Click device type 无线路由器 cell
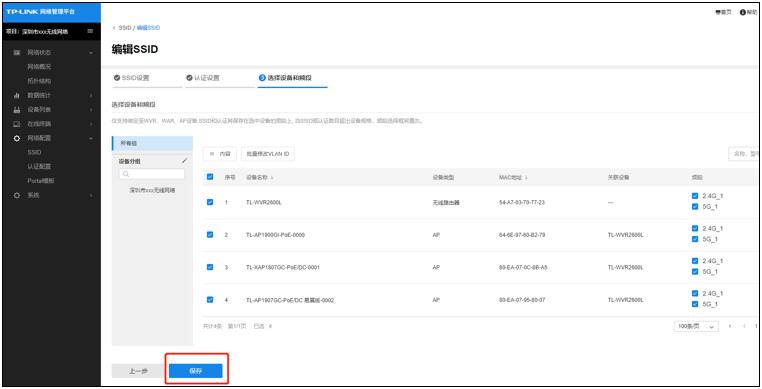 point(446,202)
